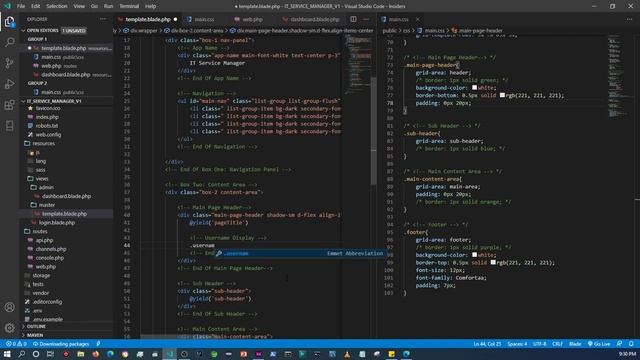Image resolution: width=640 pixels, height=360 pixels.
Task: Click the left editor vertical scrollbar
Action: coord(373,131)
